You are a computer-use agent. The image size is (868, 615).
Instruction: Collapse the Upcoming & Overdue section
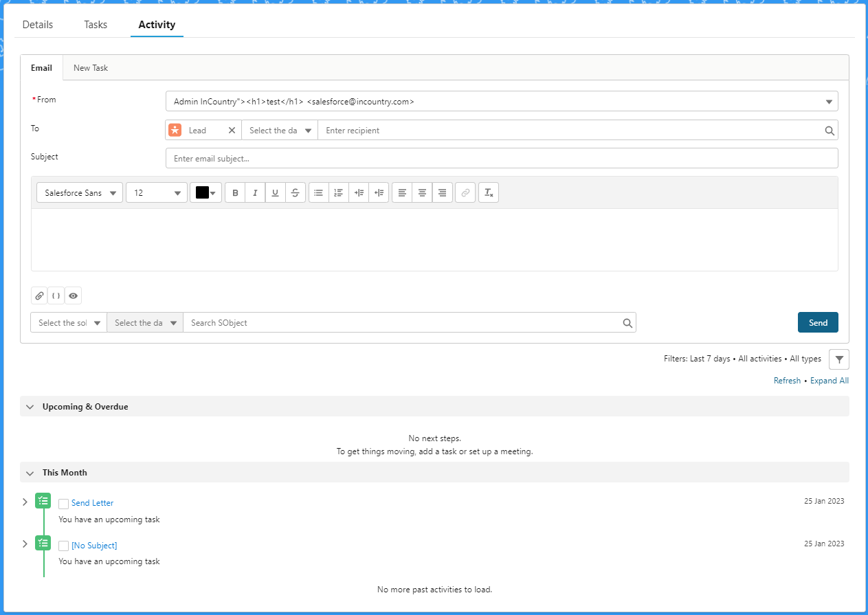[x=30, y=406]
